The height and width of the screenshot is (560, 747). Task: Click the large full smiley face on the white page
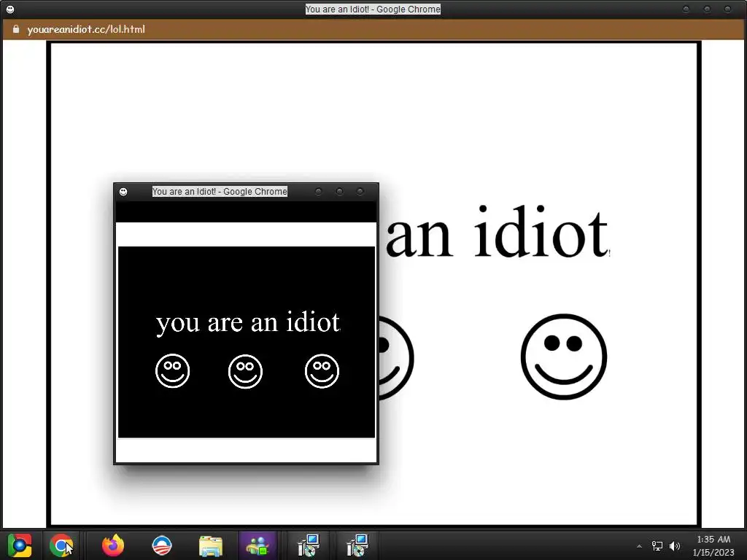click(x=564, y=356)
